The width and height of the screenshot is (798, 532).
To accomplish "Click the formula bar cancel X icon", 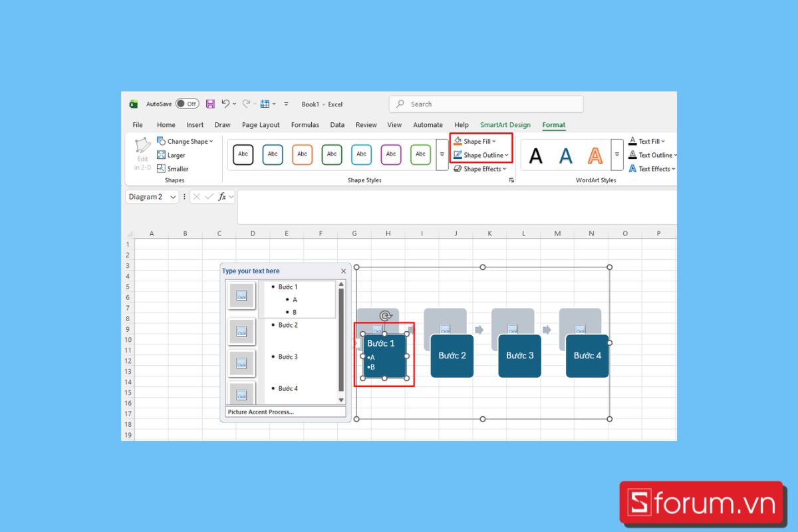I will click(x=197, y=197).
